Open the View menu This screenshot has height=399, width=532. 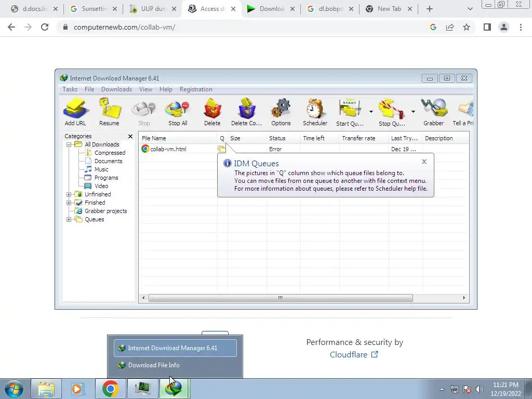[x=145, y=89]
